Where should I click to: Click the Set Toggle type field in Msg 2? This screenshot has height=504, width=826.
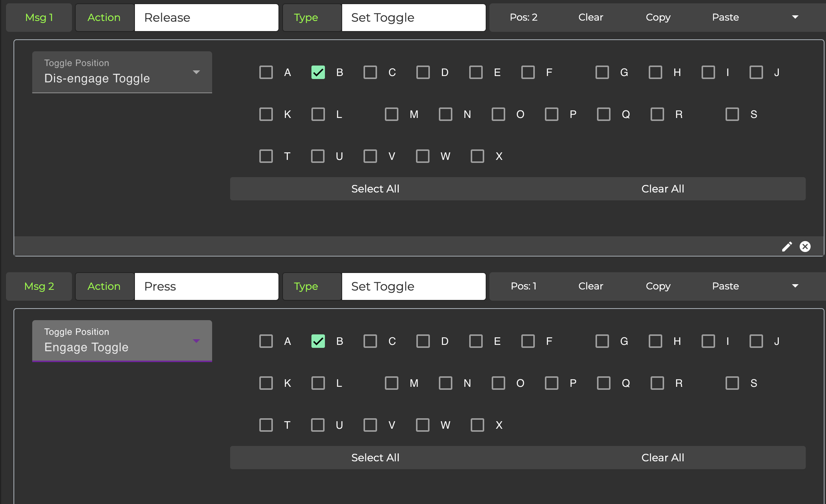(414, 286)
